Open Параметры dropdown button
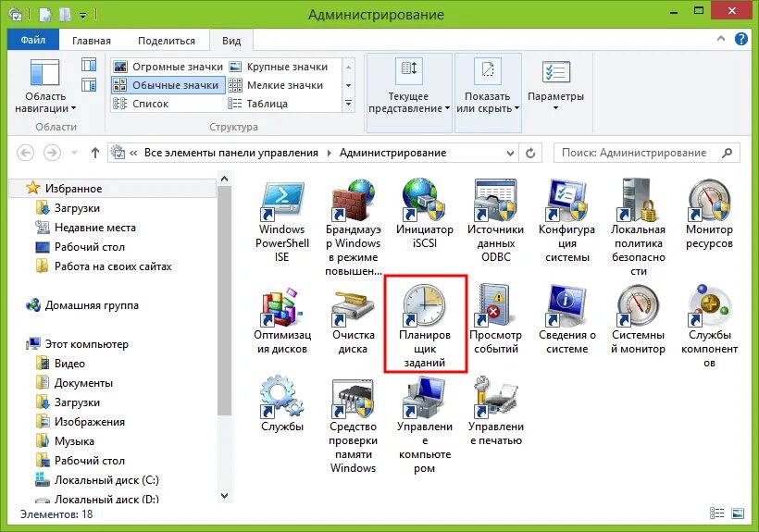This screenshot has height=532, width=759. pyautogui.click(x=555, y=86)
